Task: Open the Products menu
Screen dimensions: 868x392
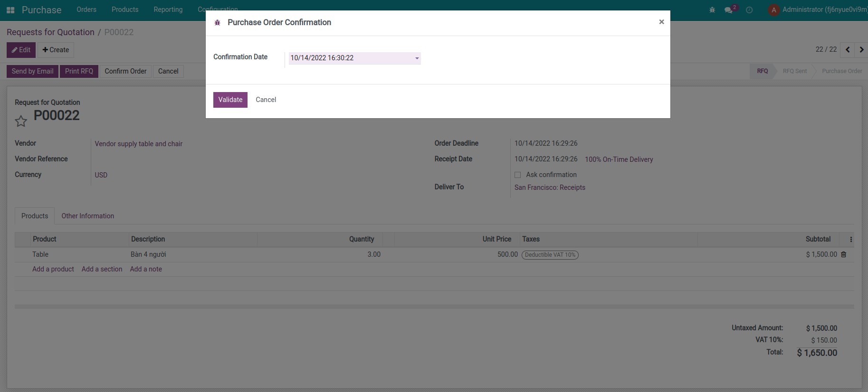Action: 125,9
